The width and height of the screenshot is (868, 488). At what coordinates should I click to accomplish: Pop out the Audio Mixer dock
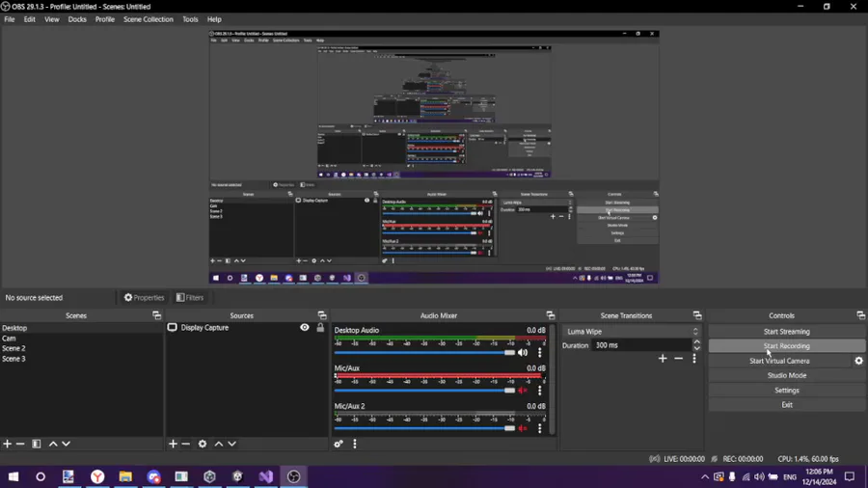click(551, 315)
